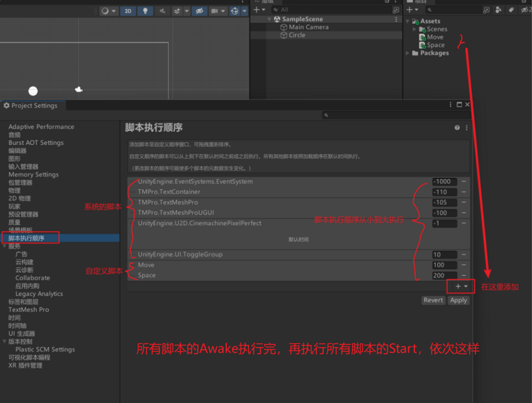Click the Move row in execution order
The image size is (532, 403).
tap(299, 265)
